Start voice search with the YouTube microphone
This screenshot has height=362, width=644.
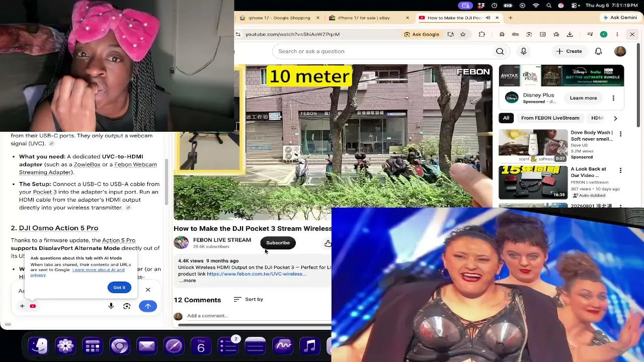523,51
